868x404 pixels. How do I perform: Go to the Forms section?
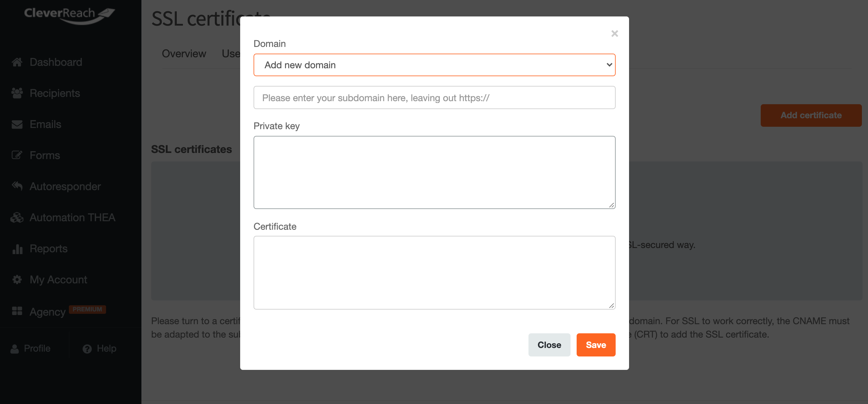(45, 155)
